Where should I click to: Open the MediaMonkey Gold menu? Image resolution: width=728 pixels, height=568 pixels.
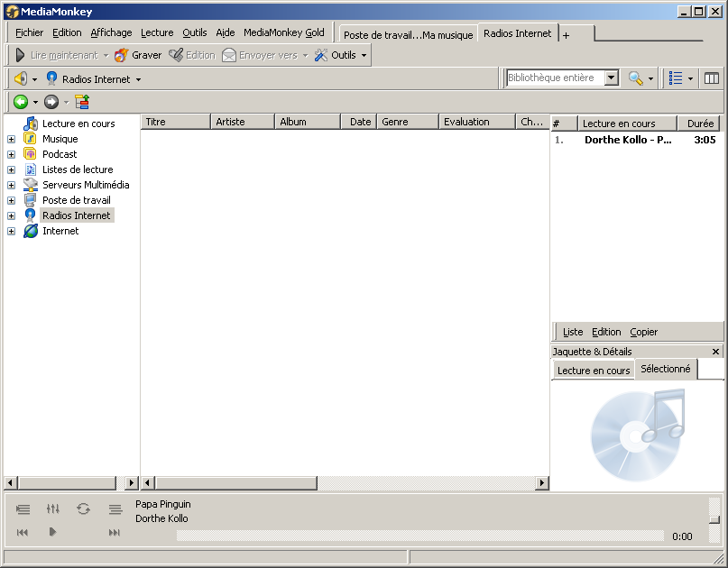[283, 32]
